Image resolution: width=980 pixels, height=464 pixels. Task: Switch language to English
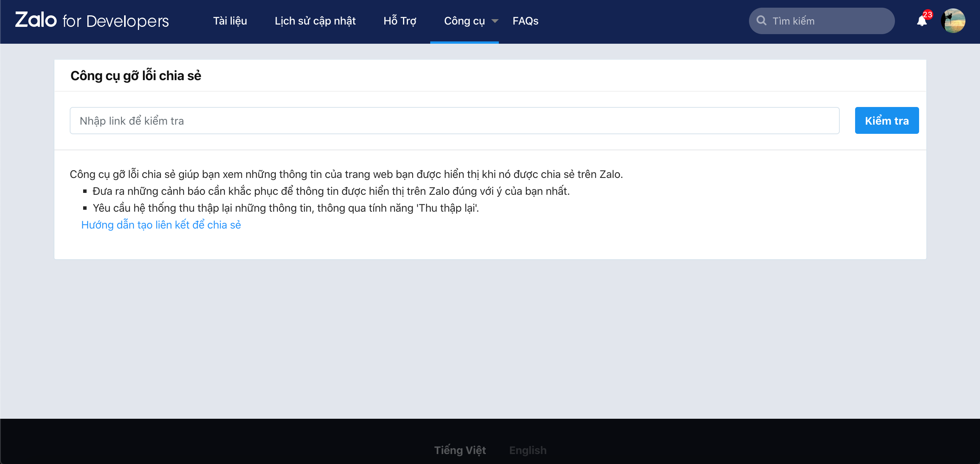(528, 450)
